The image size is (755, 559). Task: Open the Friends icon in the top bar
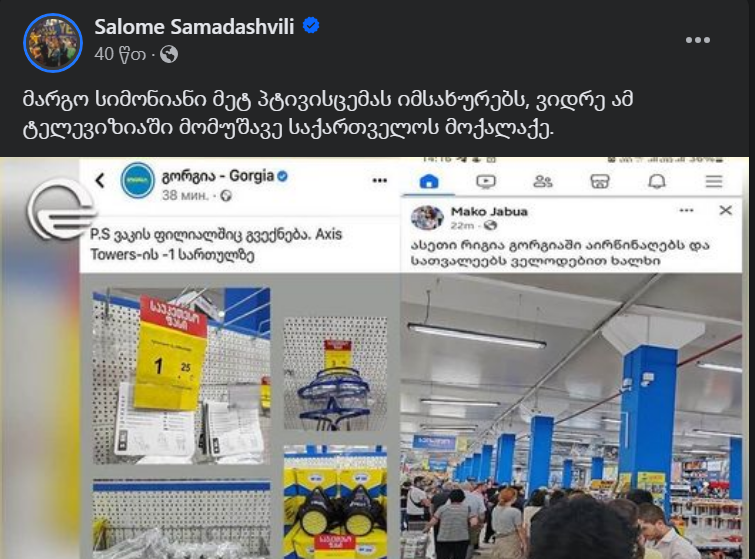point(543,182)
